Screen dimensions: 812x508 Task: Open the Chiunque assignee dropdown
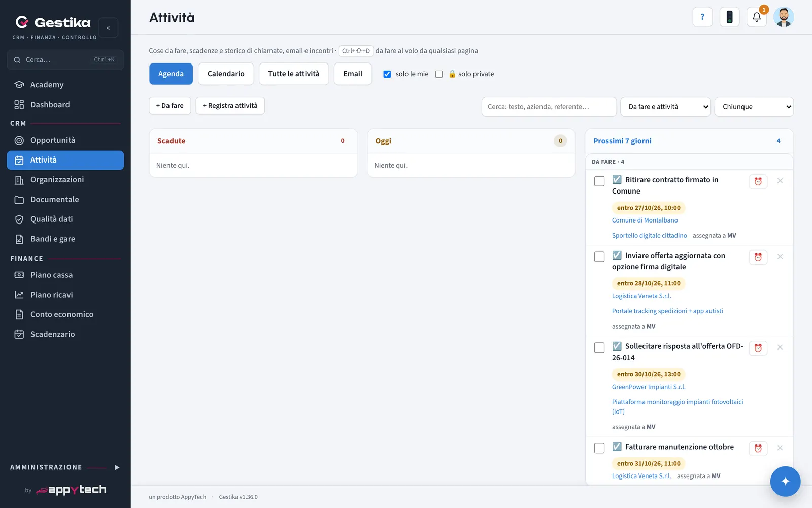point(754,107)
